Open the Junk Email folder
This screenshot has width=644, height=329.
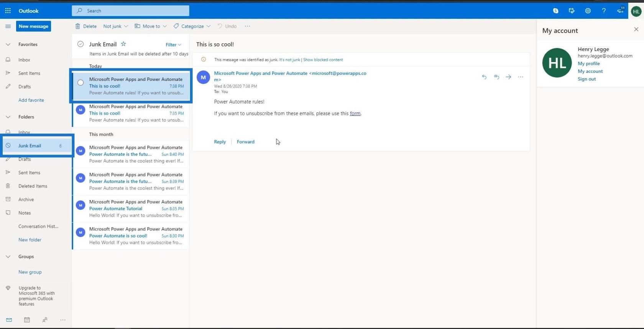coord(37,146)
